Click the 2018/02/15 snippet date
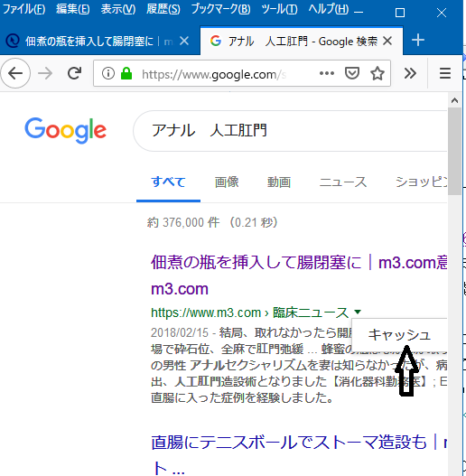Screen dimensions: 466x476 point(180,332)
